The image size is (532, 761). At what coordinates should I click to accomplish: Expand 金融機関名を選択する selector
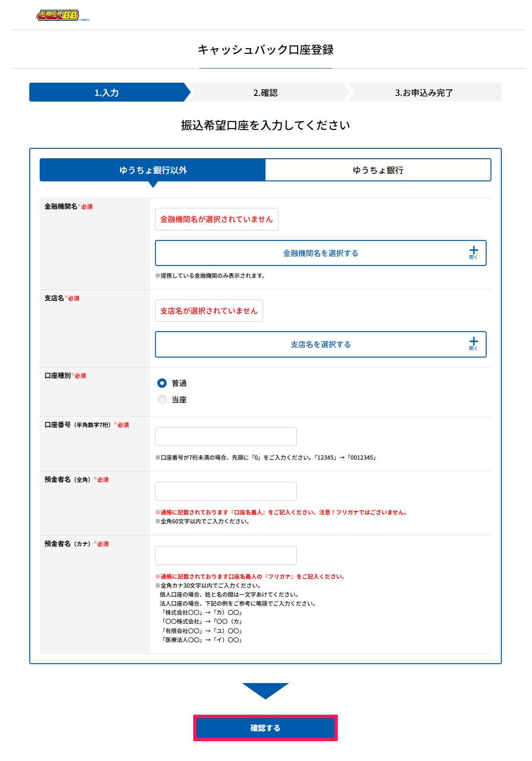pyautogui.click(x=321, y=253)
